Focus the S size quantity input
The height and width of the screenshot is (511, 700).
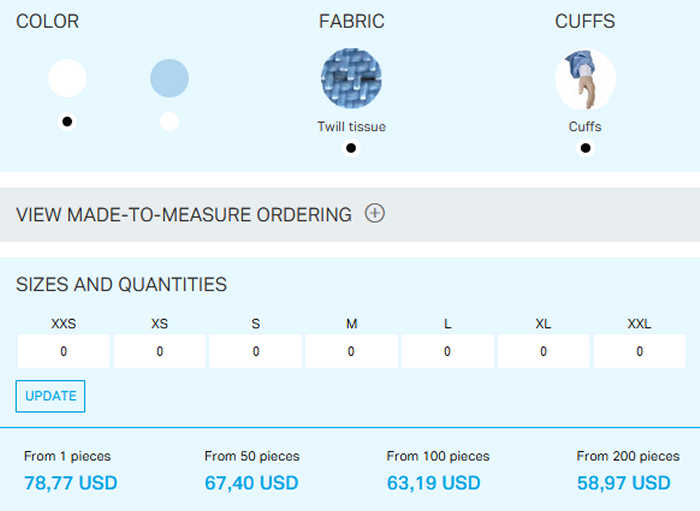tap(256, 352)
